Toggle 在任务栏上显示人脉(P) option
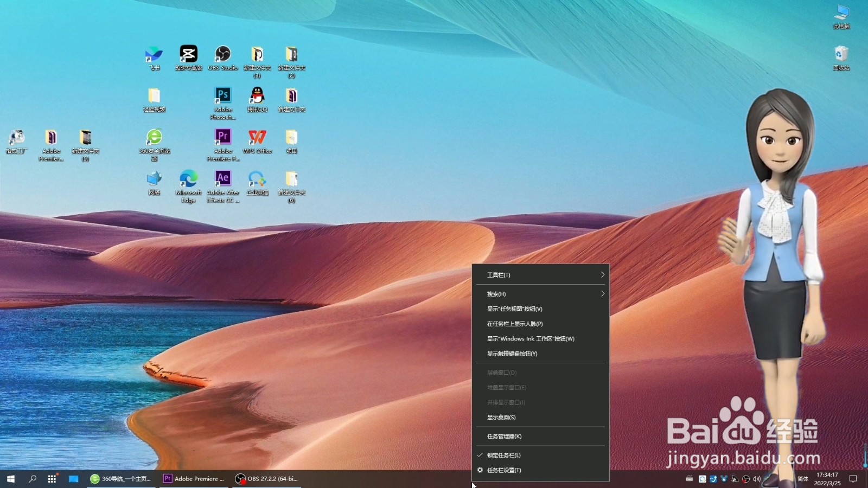868x488 pixels. tap(540, 324)
